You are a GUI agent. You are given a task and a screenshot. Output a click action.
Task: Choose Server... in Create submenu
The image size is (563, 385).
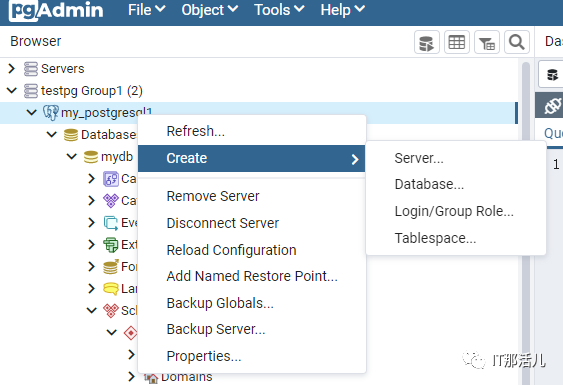[456, 158]
